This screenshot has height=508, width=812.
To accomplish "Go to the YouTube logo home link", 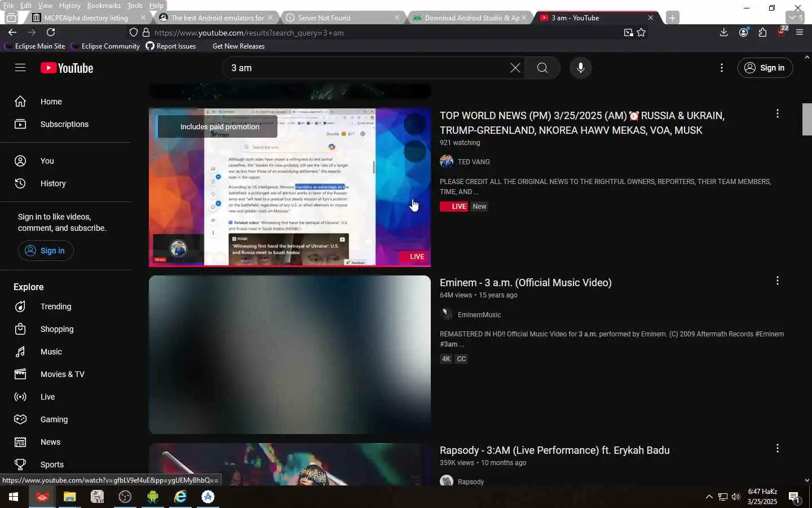I will [x=67, y=68].
